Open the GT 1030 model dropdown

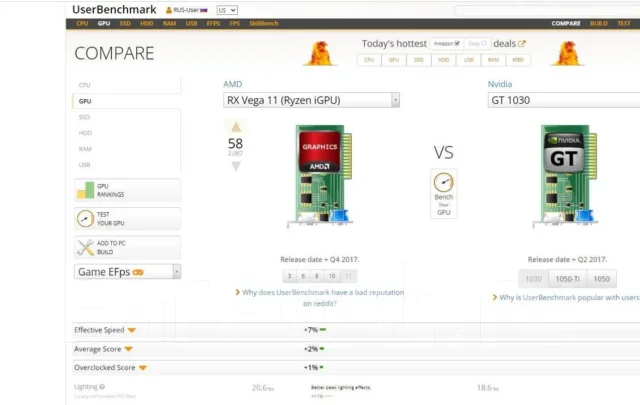pyautogui.click(x=564, y=100)
